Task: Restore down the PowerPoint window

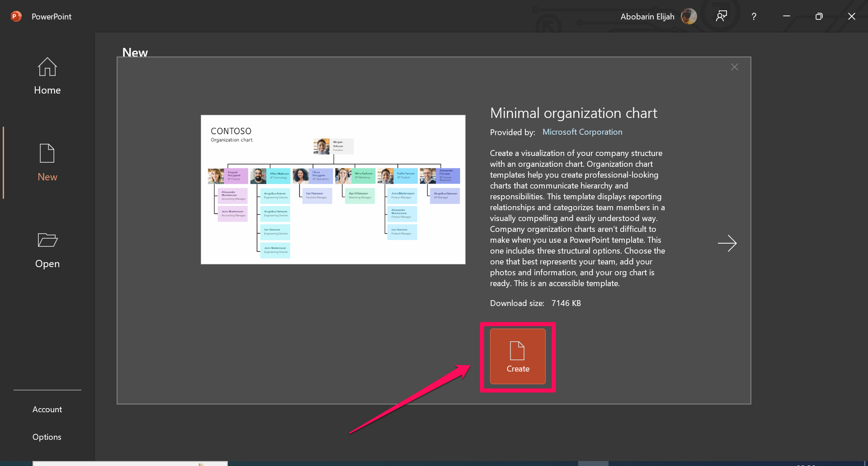Action: 819,17
